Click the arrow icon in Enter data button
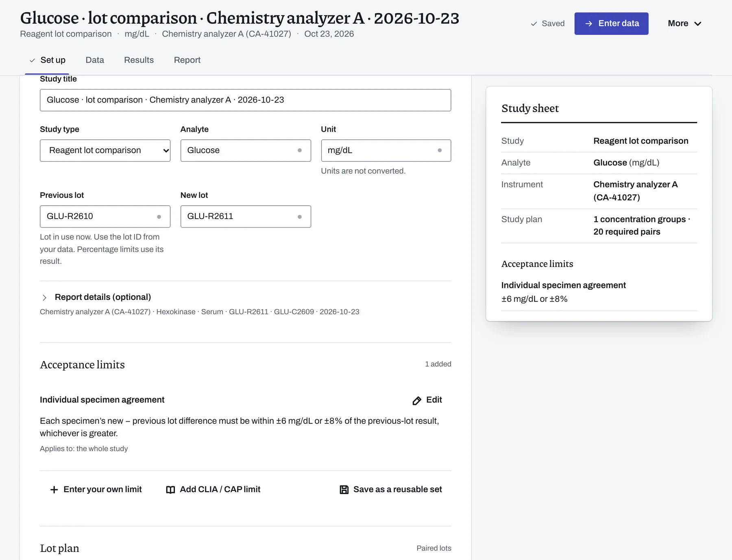This screenshot has width=732, height=560. 588,24
